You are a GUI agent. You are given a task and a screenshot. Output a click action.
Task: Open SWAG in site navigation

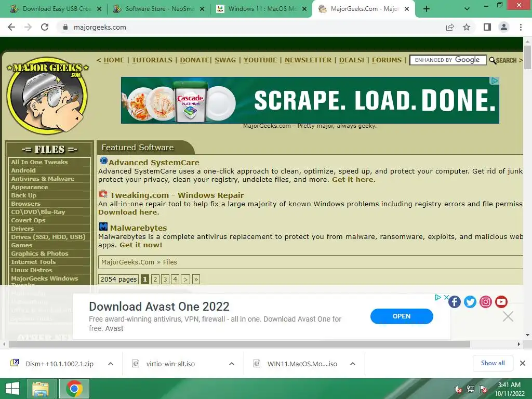[x=225, y=60]
